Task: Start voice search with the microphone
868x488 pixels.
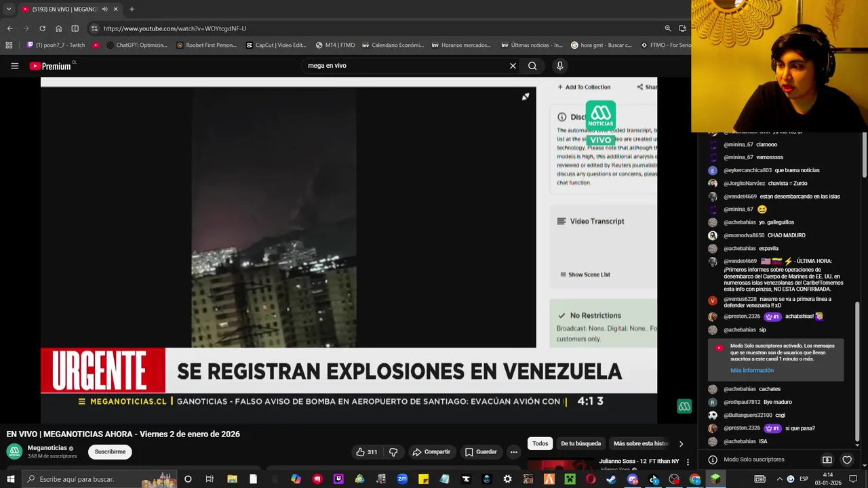Action: 559,66
